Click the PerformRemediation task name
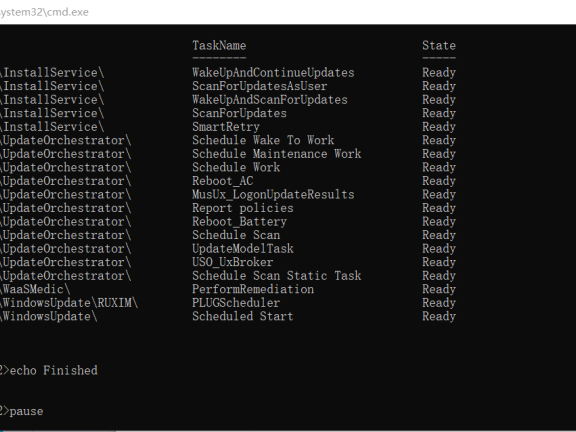 253,289
